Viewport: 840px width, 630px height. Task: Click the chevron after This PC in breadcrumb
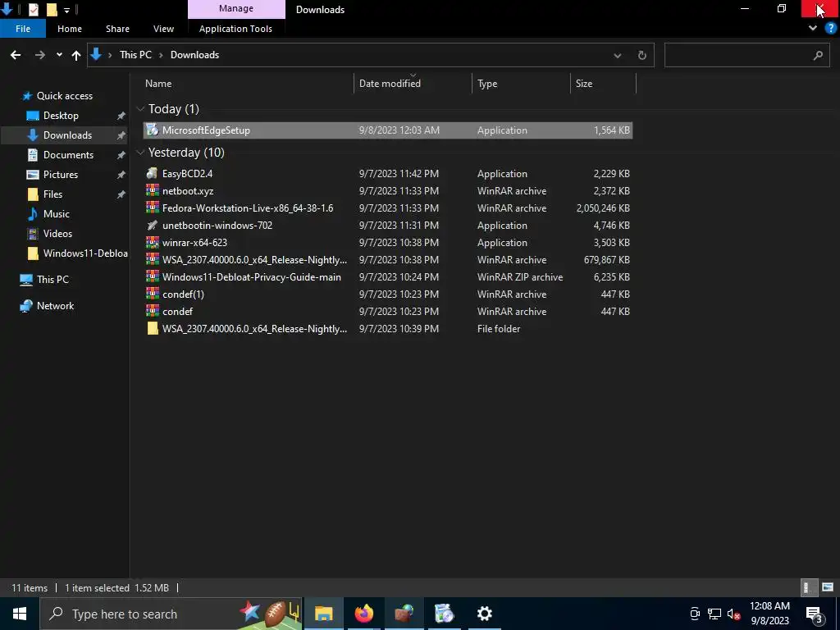click(160, 55)
